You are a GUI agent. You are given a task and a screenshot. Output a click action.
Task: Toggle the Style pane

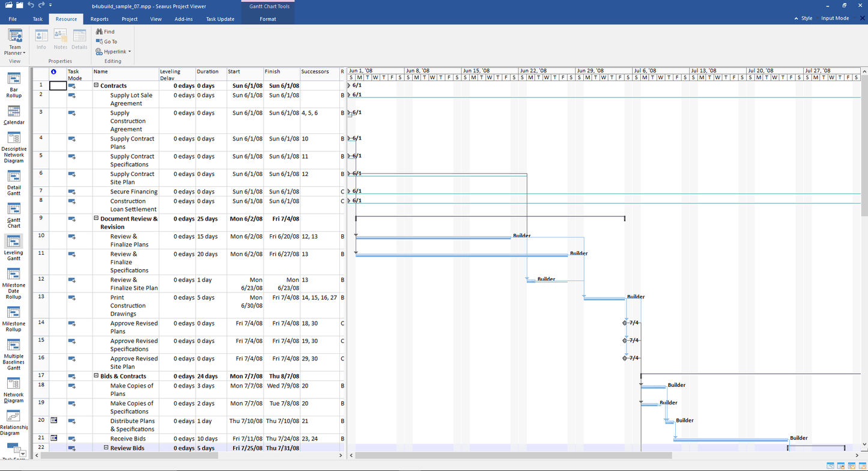(806, 18)
